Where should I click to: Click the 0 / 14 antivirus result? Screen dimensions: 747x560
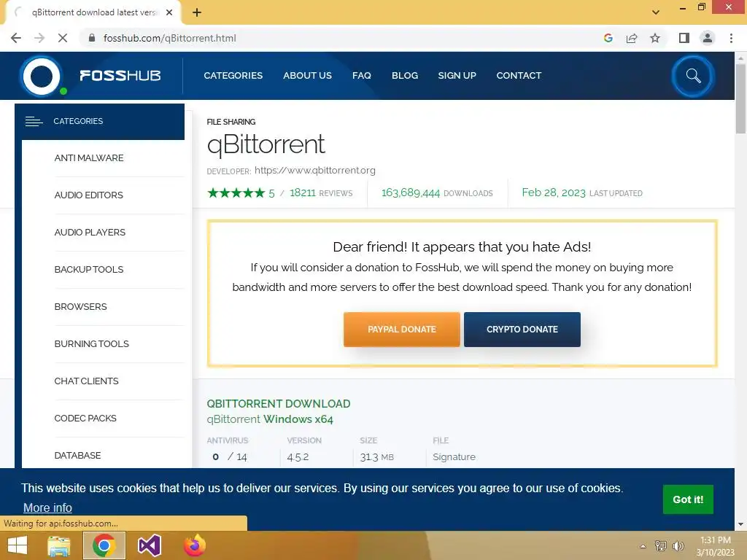230,457
